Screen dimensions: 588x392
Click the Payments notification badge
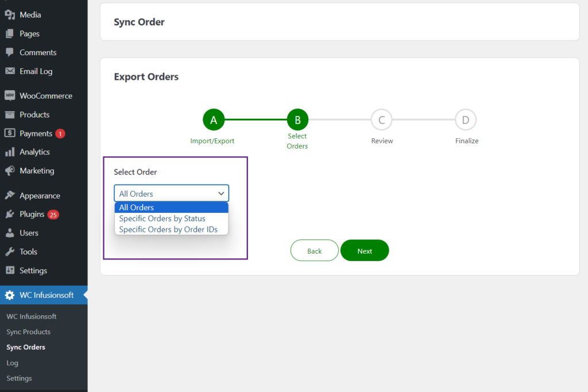click(60, 133)
